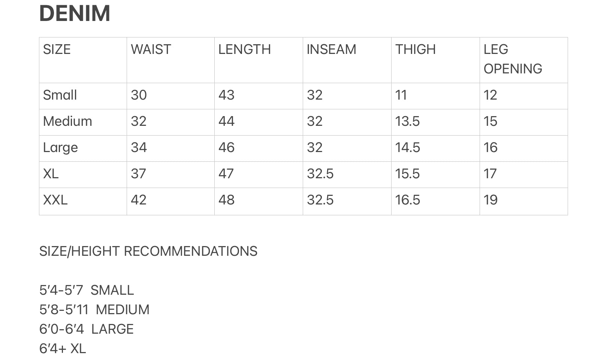Select the Medium thigh value 13.5
The height and width of the screenshot is (364, 607).
point(407,121)
